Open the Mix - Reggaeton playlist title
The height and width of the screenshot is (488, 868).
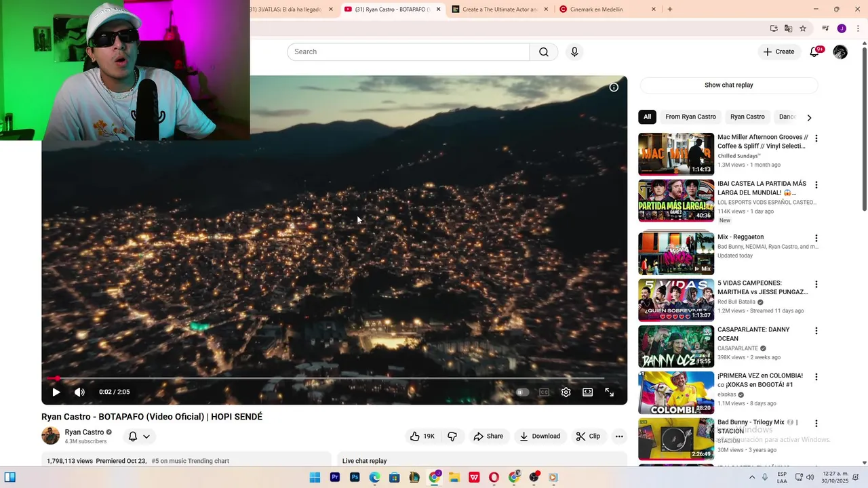(x=741, y=237)
